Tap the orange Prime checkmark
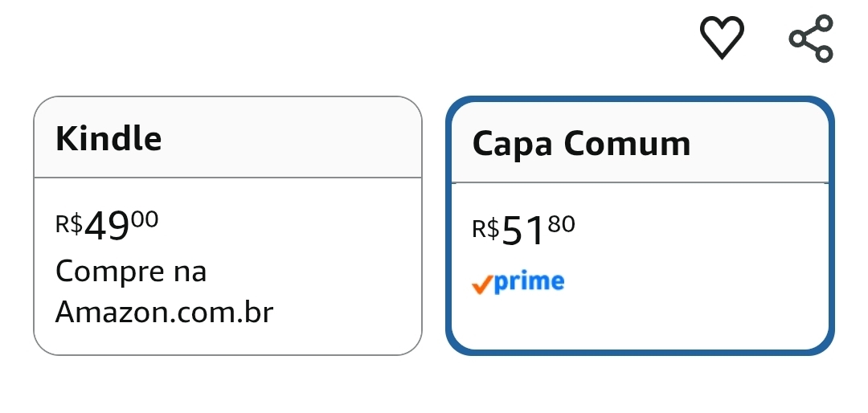The height and width of the screenshot is (413, 868). (x=481, y=284)
